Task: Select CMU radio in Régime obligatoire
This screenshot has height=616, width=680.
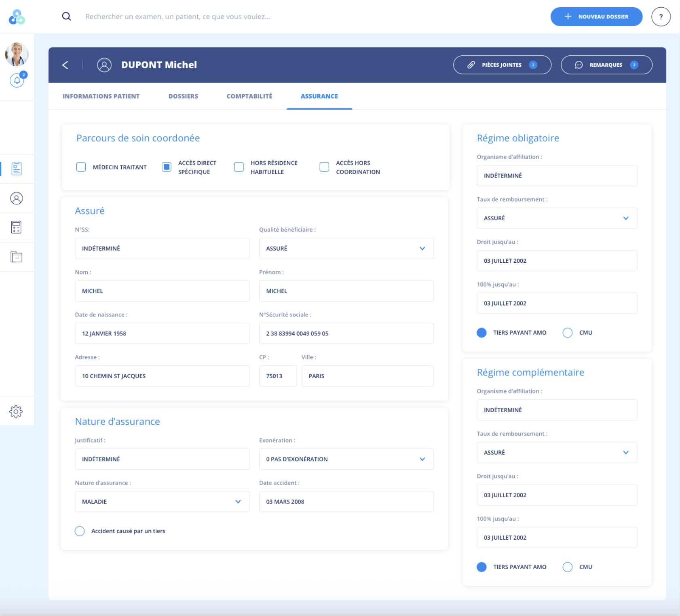Action: (x=568, y=333)
